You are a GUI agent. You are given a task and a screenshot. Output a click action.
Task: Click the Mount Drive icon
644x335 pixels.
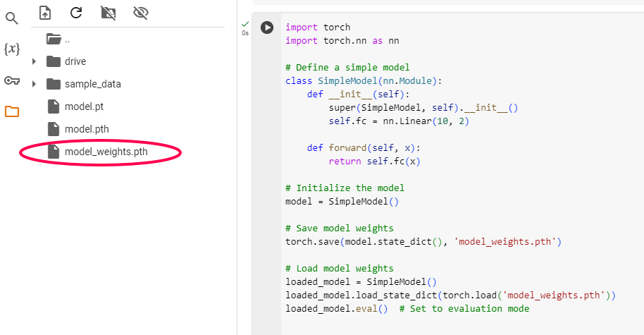click(108, 12)
